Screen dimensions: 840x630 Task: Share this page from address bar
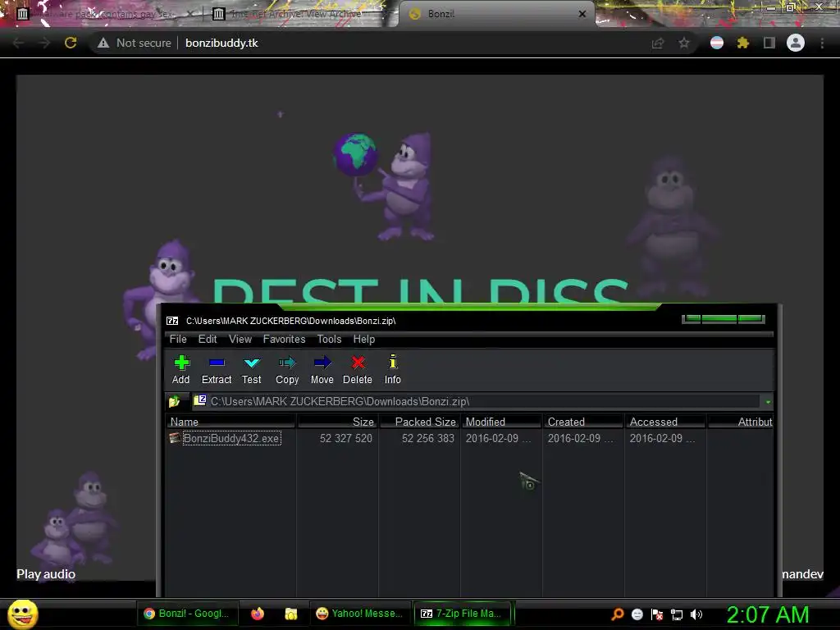(658, 43)
